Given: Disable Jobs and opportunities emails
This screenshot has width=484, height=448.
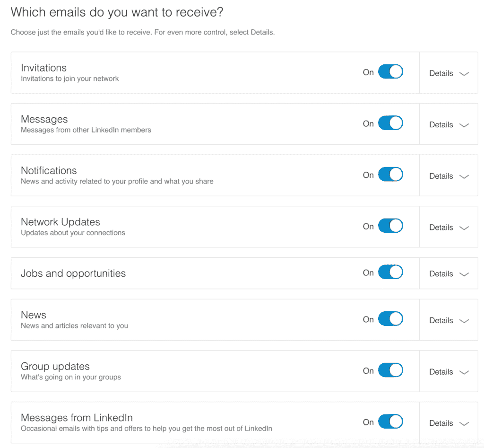Looking at the screenshot, I should [390, 272].
